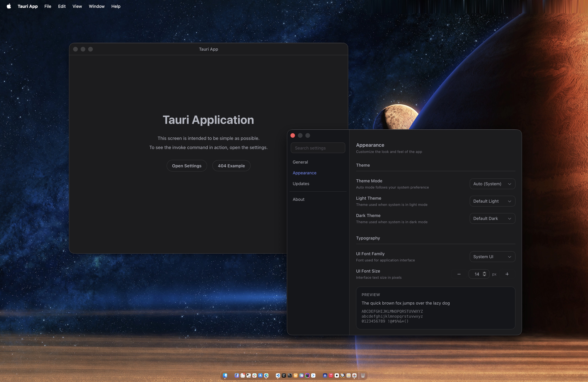Click the font size stepper arrows
This screenshot has width=588, height=382.
click(484, 274)
